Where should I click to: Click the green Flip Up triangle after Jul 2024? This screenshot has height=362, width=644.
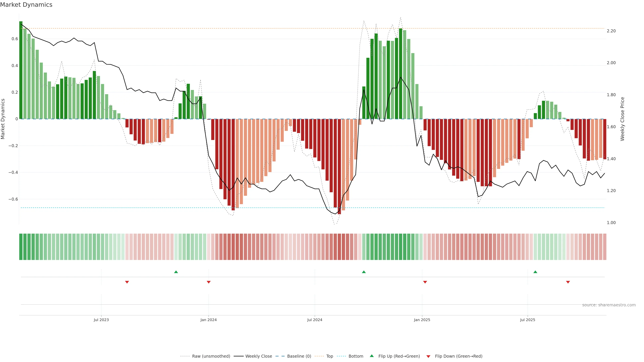pyautogui.click(x=364, y=272)
